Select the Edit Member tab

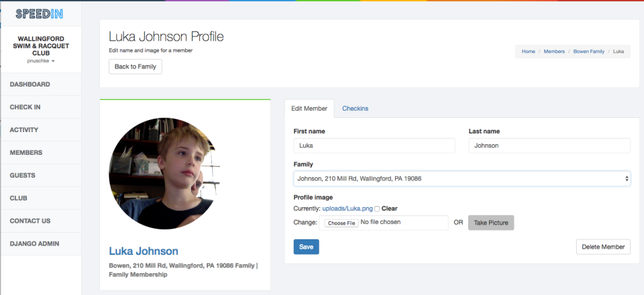click(309, 109)
